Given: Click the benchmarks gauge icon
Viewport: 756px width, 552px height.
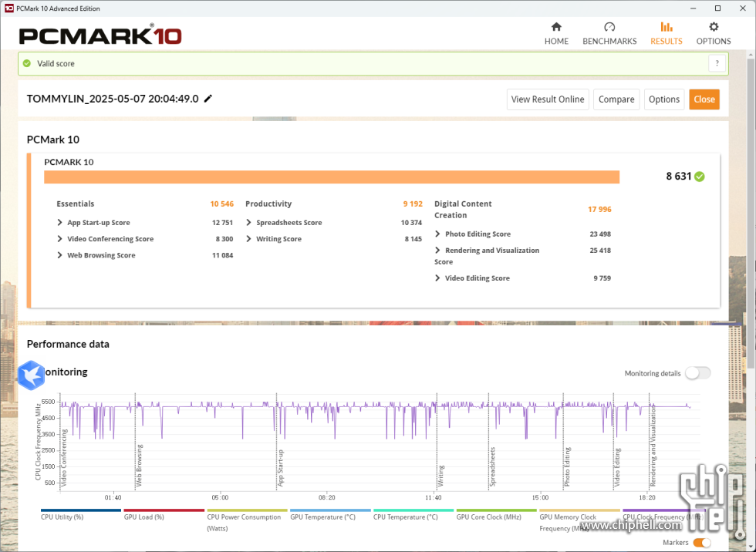Looking at the screenshot, I should (609, 26).
